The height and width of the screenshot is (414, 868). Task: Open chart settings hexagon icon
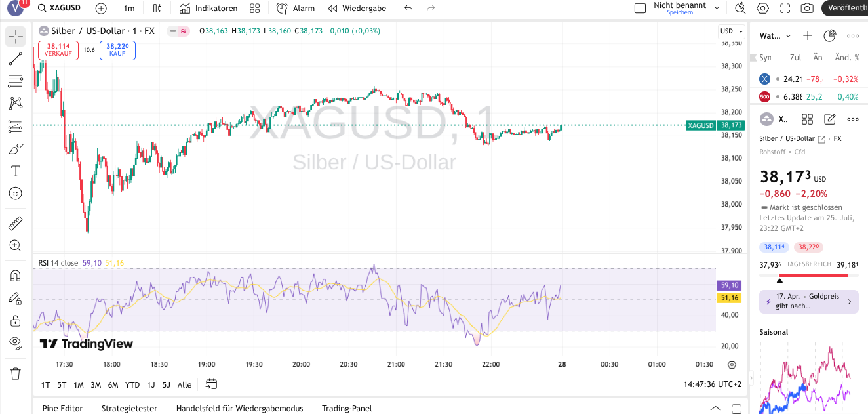763,9
